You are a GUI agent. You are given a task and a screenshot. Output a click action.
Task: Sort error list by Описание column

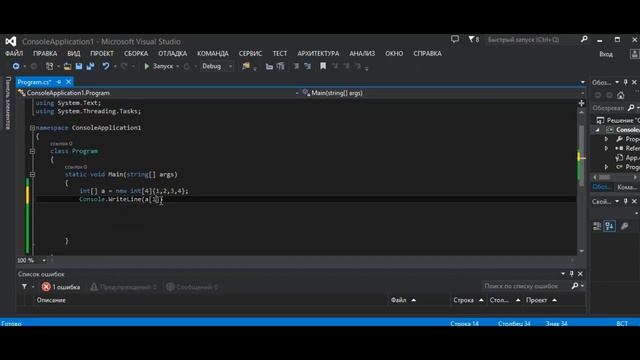[x=51, y=300]
